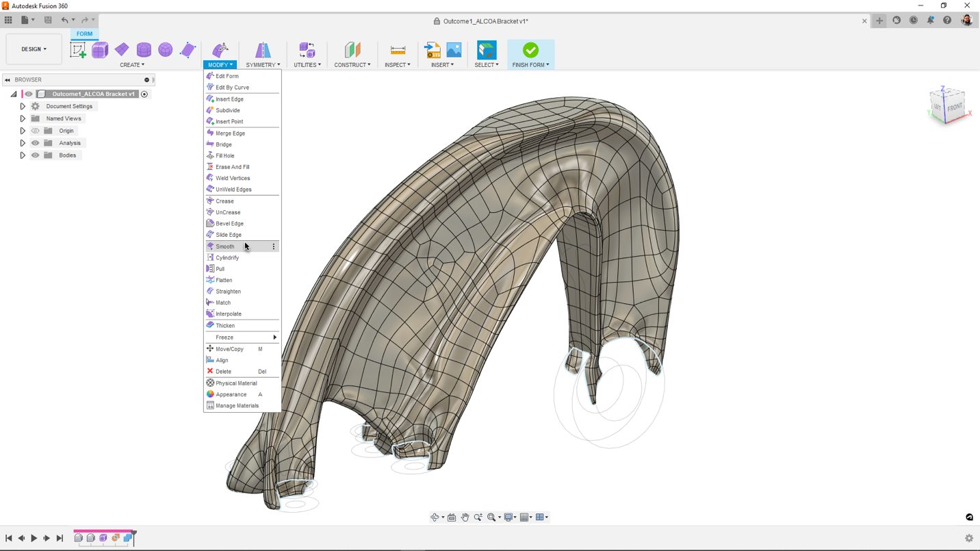Hide the Analysis folder with eye icon
This screenshot has height=551, width=980.
point(36,143)
